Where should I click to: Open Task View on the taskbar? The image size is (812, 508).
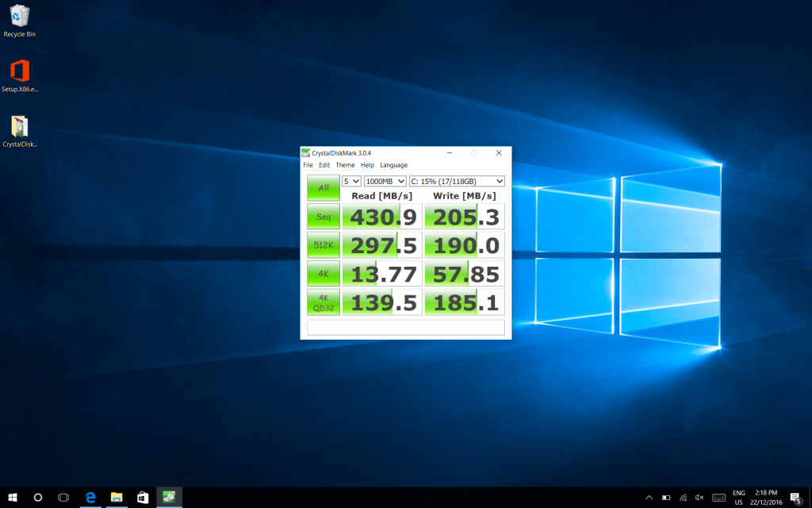click(x=63, y=498)
